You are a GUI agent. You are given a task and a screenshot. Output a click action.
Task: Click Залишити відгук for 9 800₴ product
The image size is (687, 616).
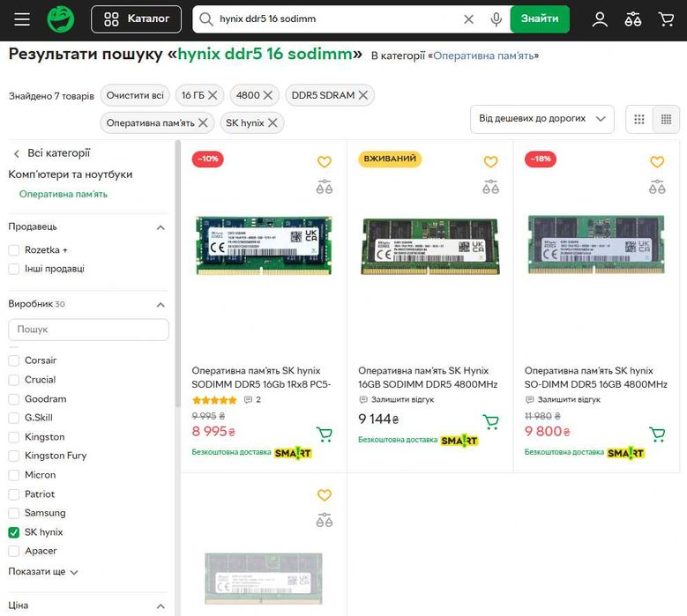coord(564,400)
